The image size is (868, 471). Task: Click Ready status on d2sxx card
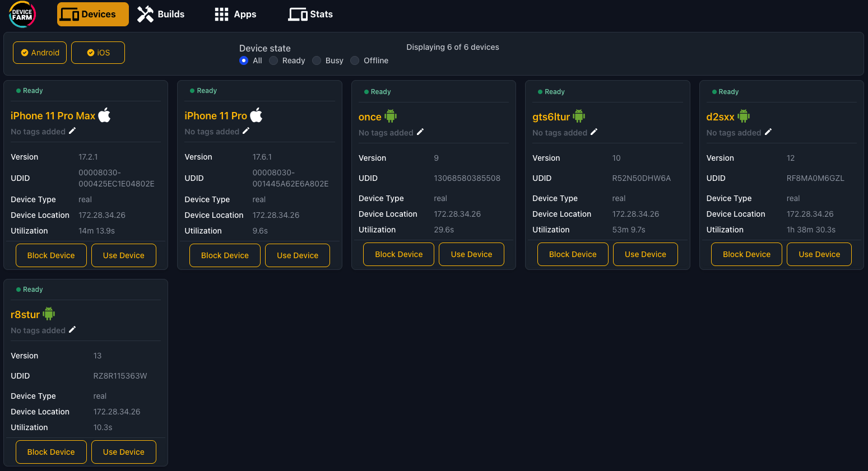pyautogui.click(x=726, y=92)
